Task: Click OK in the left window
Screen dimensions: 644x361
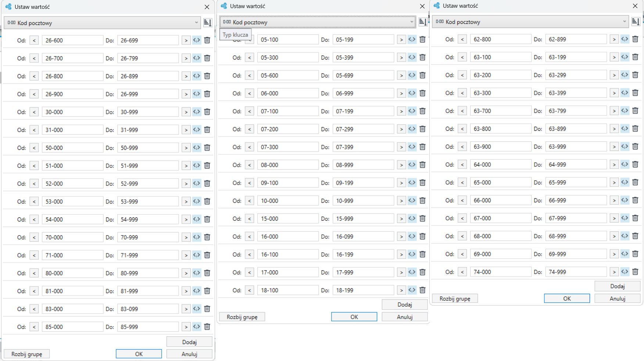Action: [139, 354]
